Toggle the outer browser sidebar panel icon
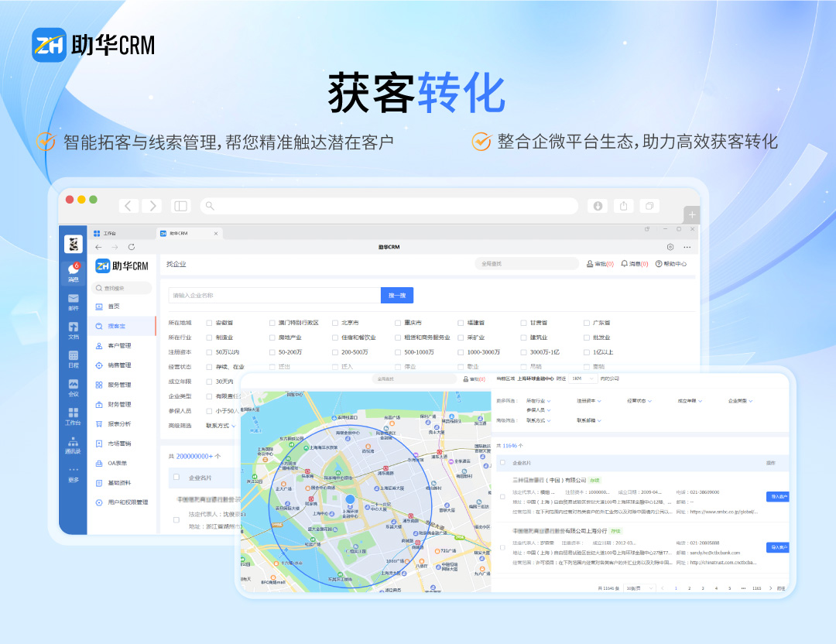Viewport: 836px width, 644px height. pyautogui.click(x=180, y=206)
